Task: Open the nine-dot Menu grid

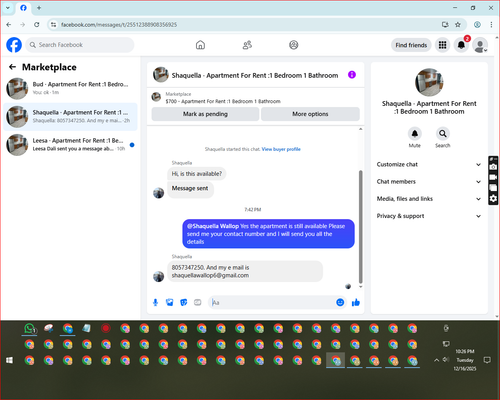Action: point(442,45)
